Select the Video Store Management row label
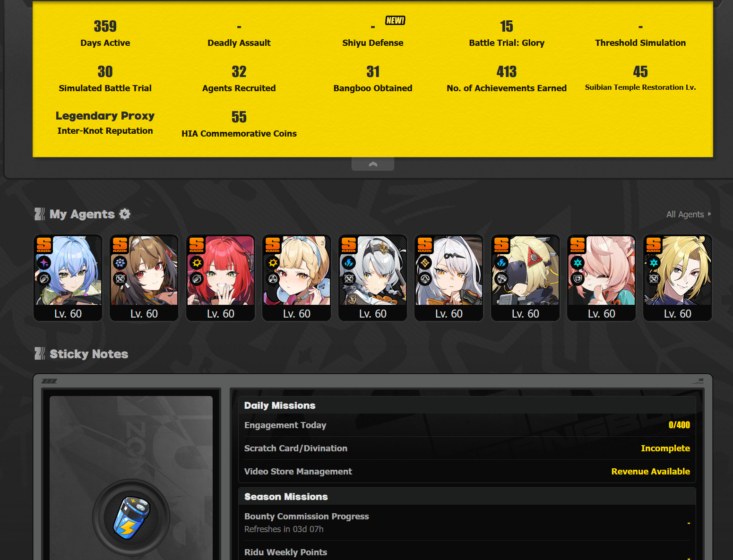The image size is (733, 560). (x=298, y=472)
